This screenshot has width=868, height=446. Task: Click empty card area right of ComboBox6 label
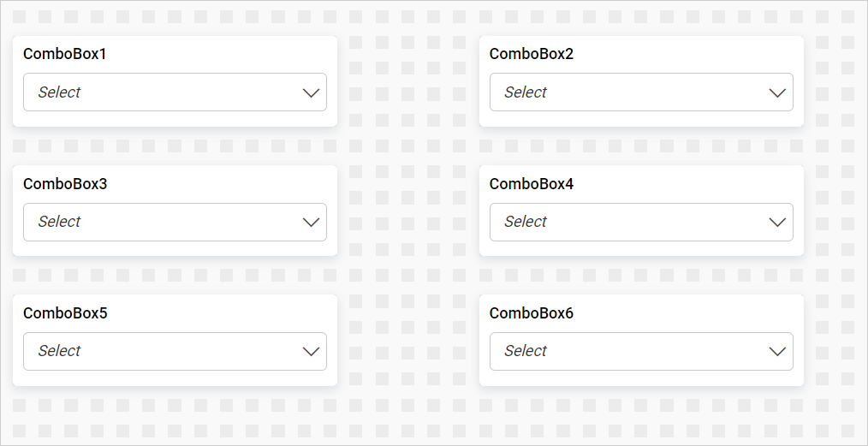tap(685, 313)
